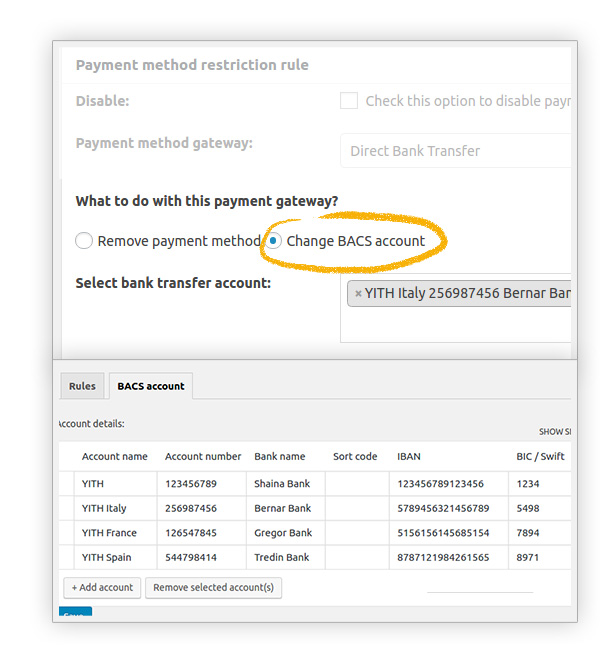Screen dimensions: 600x650
Task: Edit BIC / Swift value 7894
Action: click(539, 533)
